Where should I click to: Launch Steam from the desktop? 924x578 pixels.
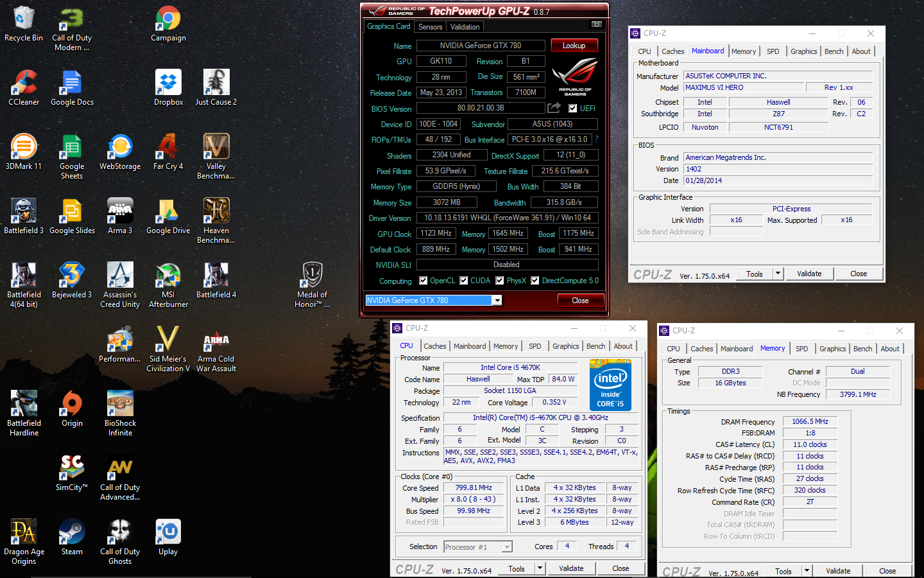point(72,538)
